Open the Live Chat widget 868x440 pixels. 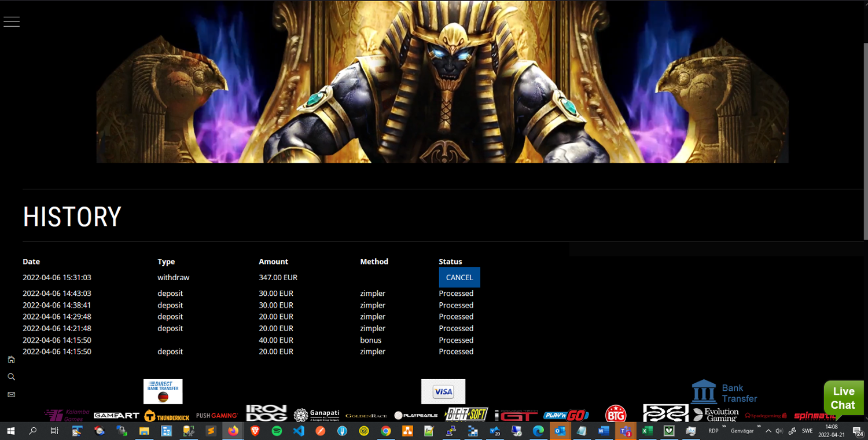[x=843, y=398]
